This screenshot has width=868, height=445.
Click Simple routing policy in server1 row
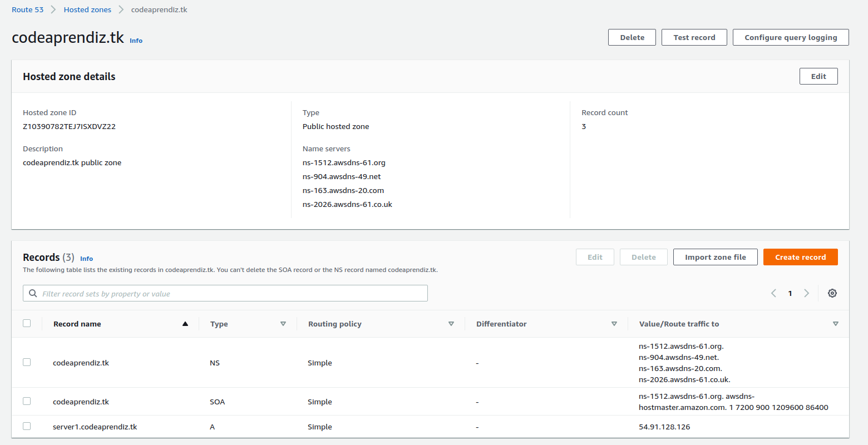(x=320, y=427)
